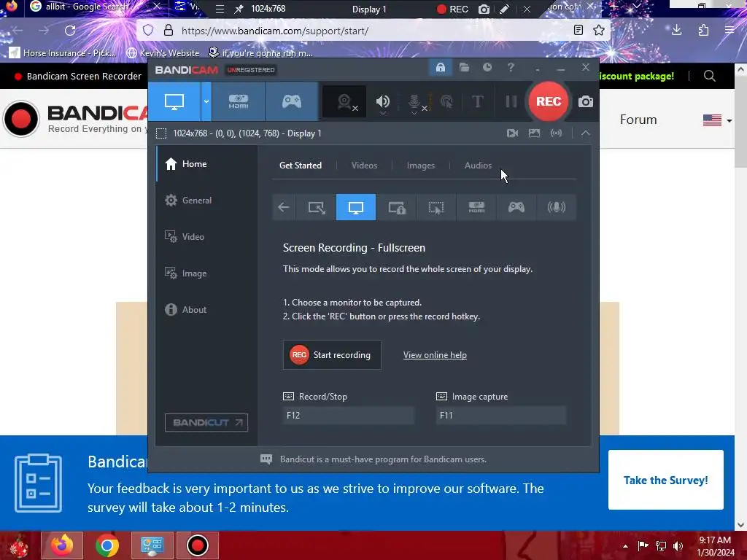
Task: Click the lock icon in Bandicam title bar
Action: click(x=440, y=68)
